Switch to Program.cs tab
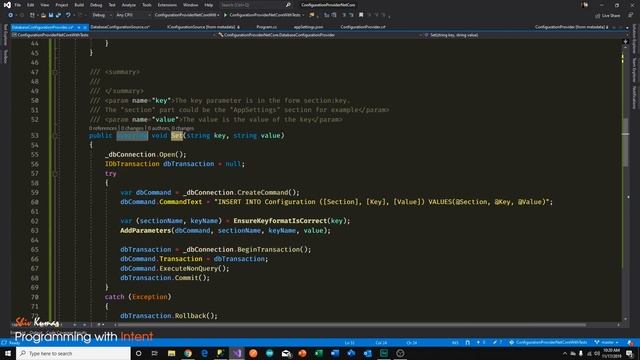Image resolution: width=640 pixels, height=360 pixels. pos(267,27)
